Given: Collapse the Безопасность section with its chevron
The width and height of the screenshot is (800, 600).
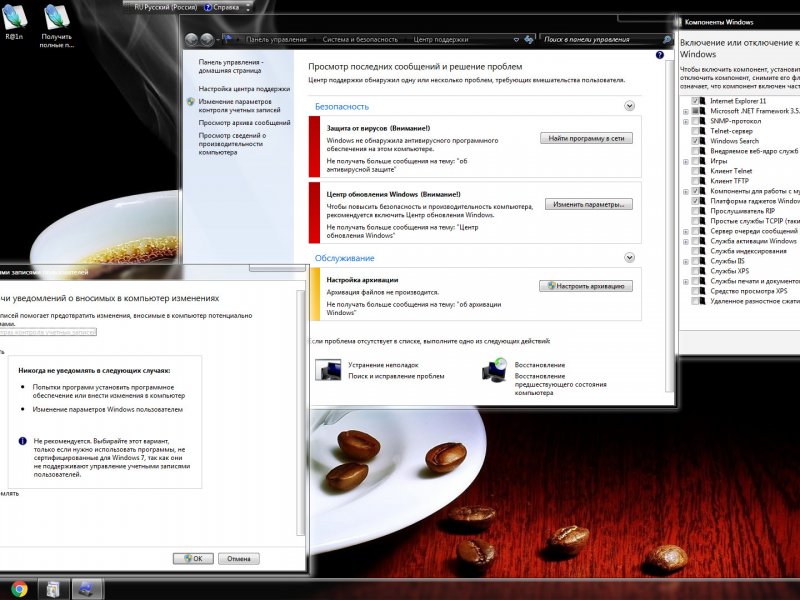Looking at the screenshot, I should point(630,106).
